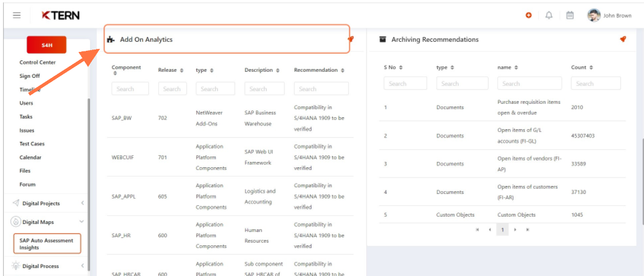Click rocket icon on Archiving Recommendations
Screen dimensions: 644x276
[623, 39]
